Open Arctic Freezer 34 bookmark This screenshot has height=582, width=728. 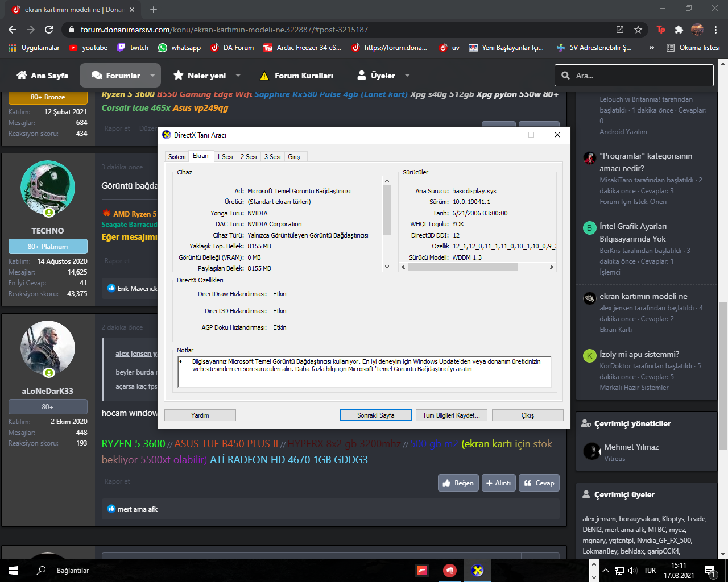click(302, 48)
